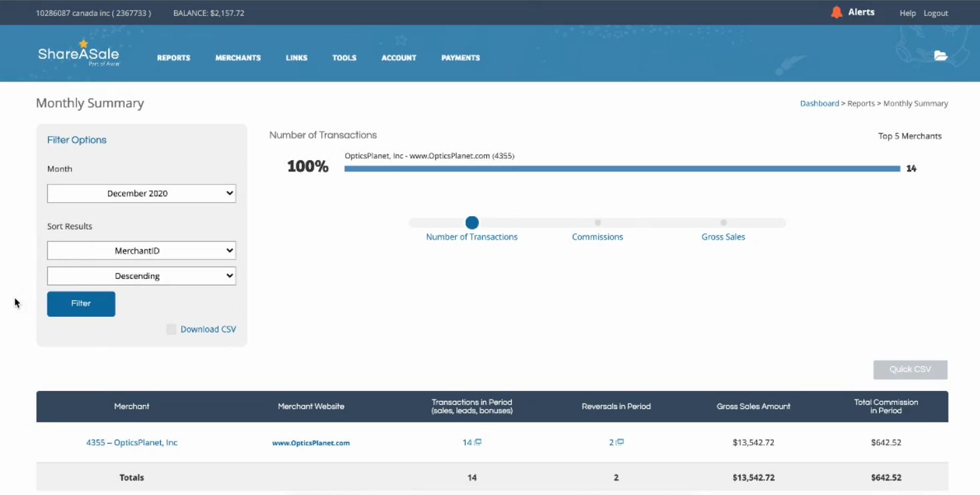This screenshot has height=495, width=980.
Task: Open the Month dropdown December 2020
Action: point(141,193)
